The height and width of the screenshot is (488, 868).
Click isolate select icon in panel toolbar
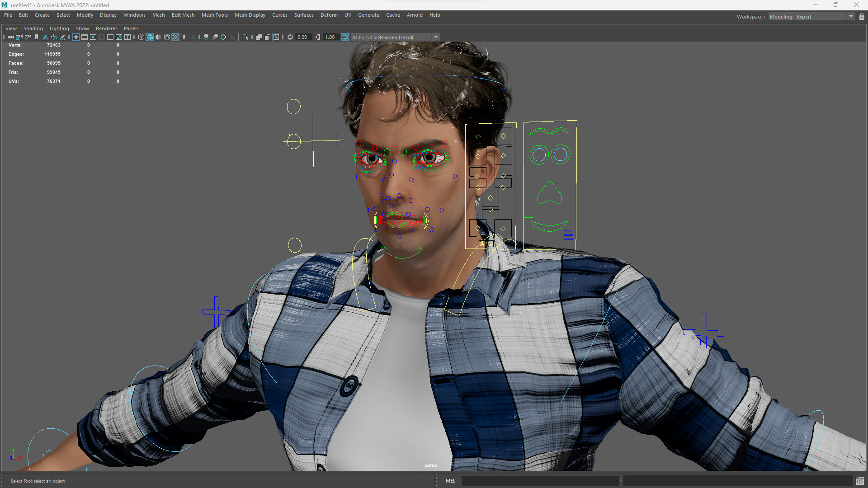pyautogui.click(x=245, y=37)
